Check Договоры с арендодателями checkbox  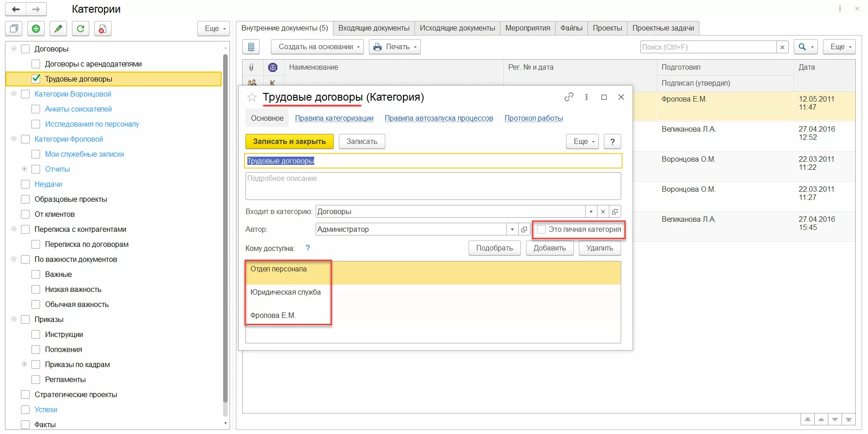pos(36,64)
